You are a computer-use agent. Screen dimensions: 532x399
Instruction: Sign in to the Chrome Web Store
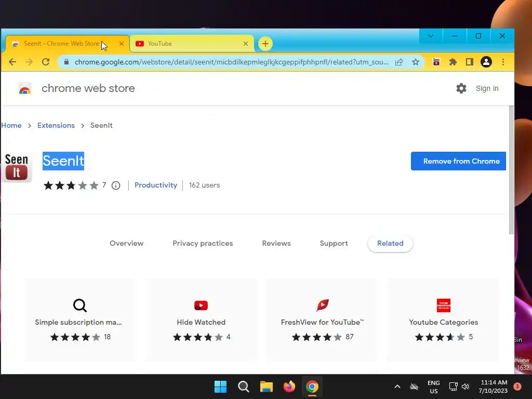coord(487,88)
